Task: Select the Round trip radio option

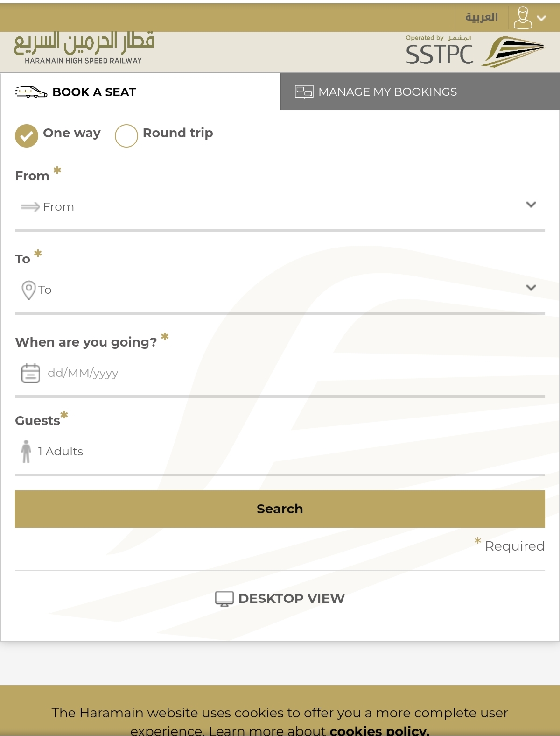Action: tap(126, 136)
